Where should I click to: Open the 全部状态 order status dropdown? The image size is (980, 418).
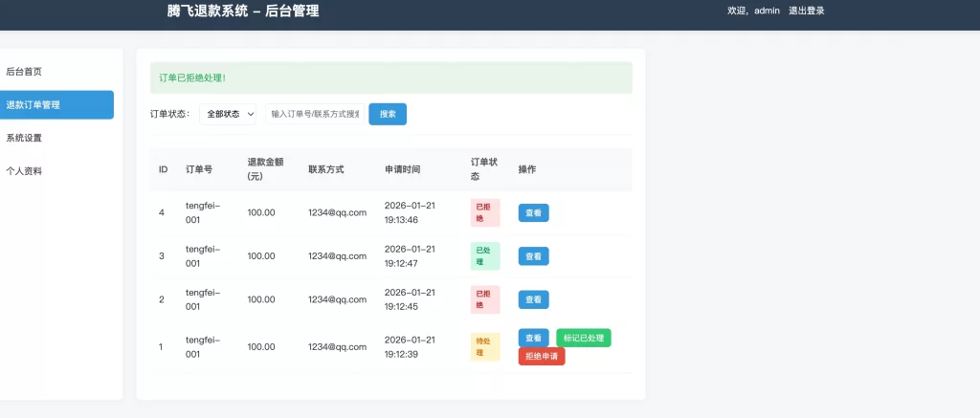click(228, 114)
